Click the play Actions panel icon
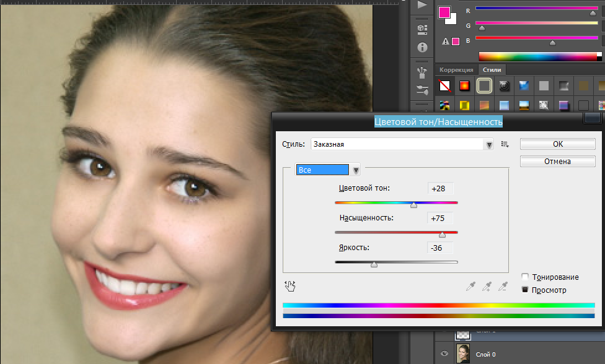This screenshot has height=364, width=605. pos(423,5)
